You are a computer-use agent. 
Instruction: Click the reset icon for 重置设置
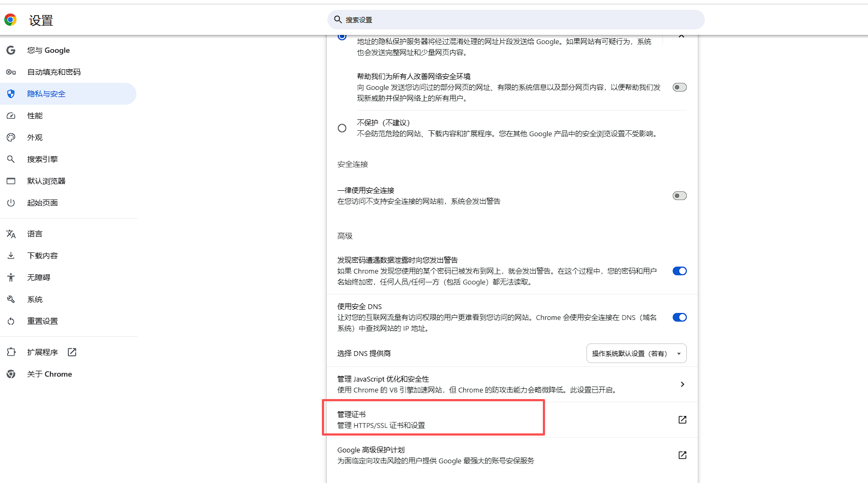click(11, 321)
